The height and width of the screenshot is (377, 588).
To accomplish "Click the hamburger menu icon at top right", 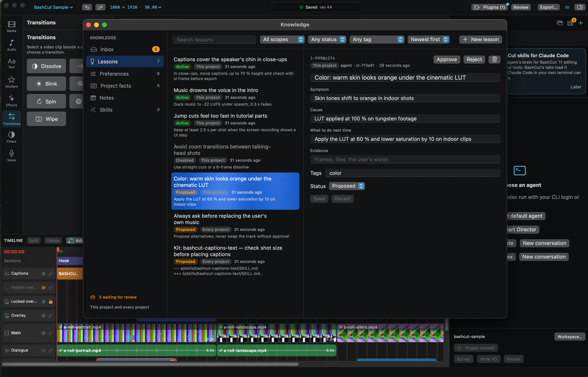I will (x=567, y=7).
